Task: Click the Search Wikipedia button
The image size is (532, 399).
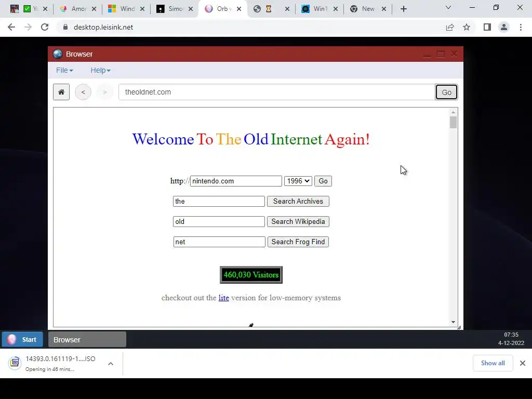Action: click(298, 221)
